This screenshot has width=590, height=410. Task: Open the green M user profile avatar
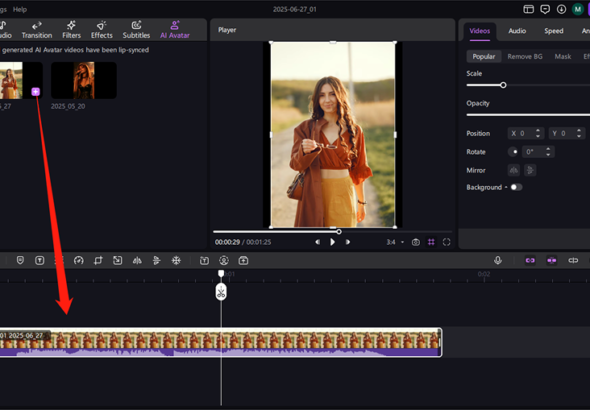[x=577, y=9]
